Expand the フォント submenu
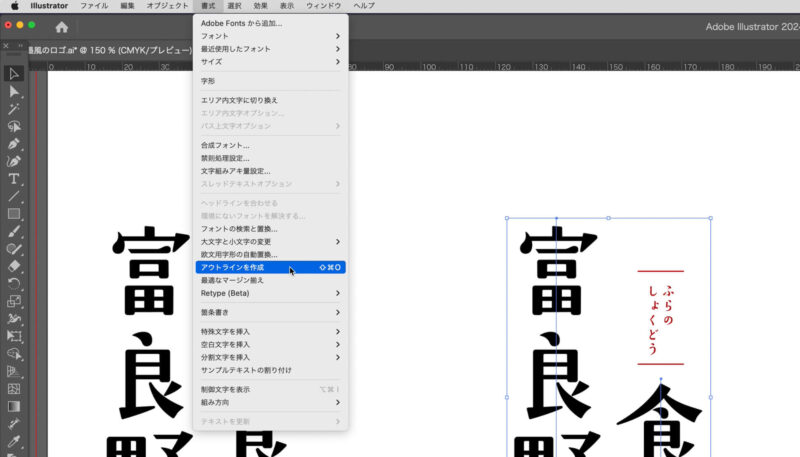This screenshot has width=800, height=457. [x=270, y=36]
